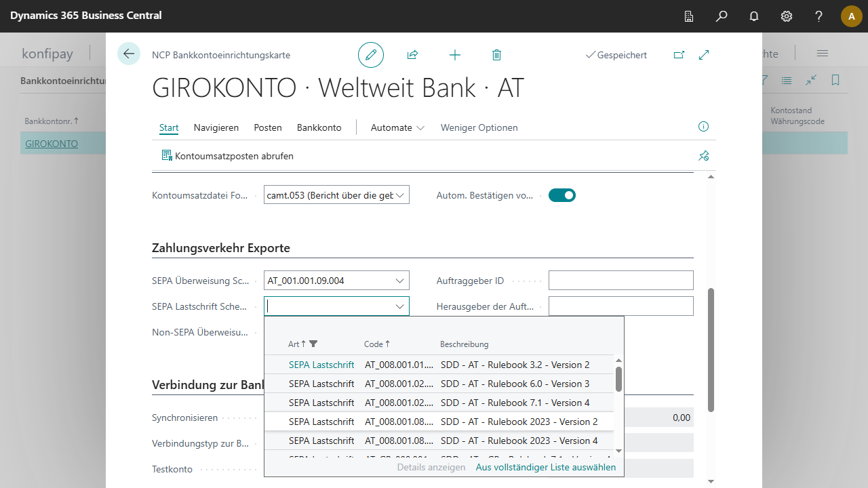Click the list view icon in background page
Viewport: 868px width, 488px height.
tap(787, 81)
